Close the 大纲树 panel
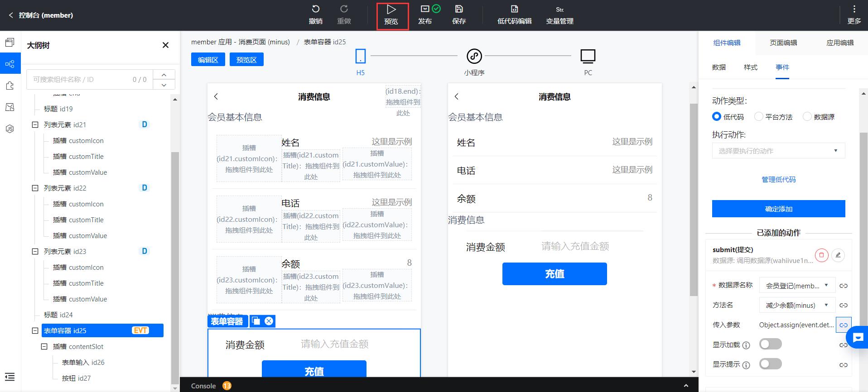868x392 pixels. tap(165, 45)
